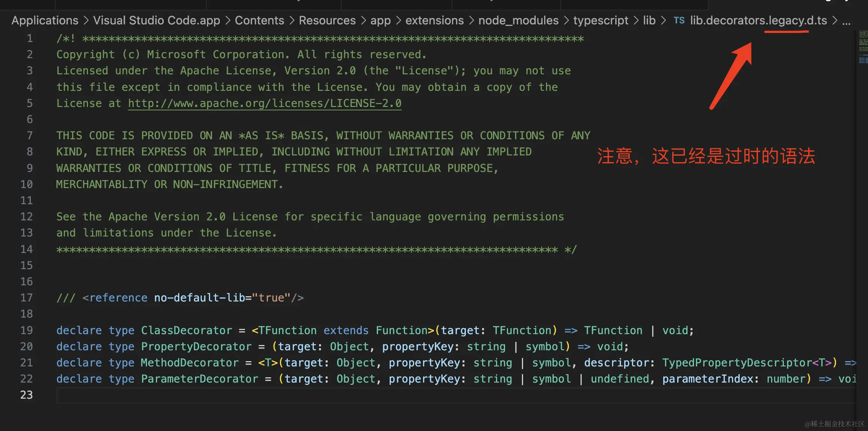Click the Applications breadcrumb

pos(45,20)
